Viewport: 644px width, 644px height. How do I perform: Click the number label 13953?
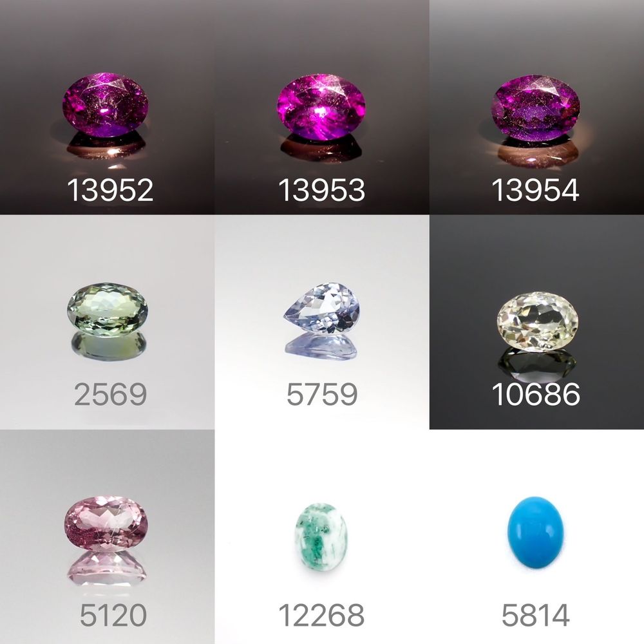321,190
